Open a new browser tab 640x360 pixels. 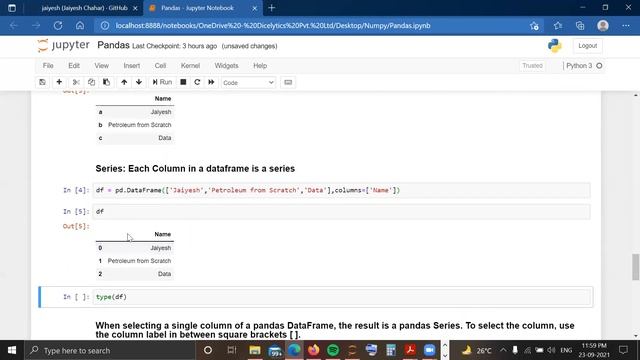coord(271,8)
